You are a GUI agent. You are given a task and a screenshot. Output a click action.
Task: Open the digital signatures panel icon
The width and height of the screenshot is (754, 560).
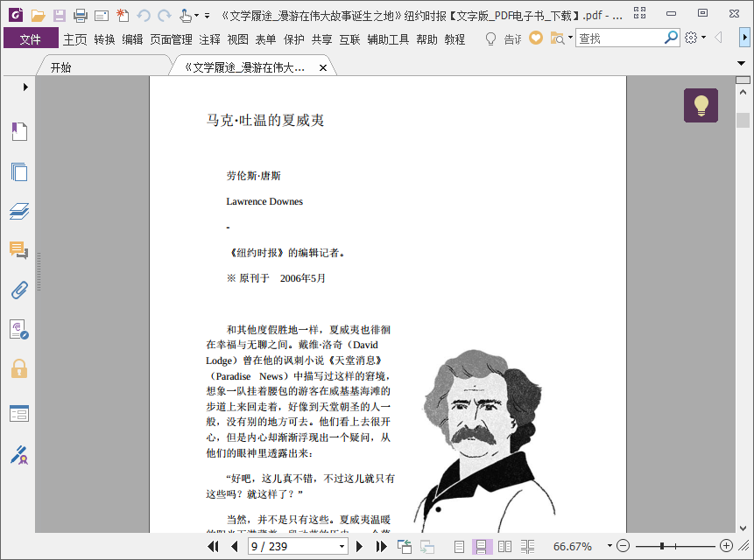tap(19, 330)
